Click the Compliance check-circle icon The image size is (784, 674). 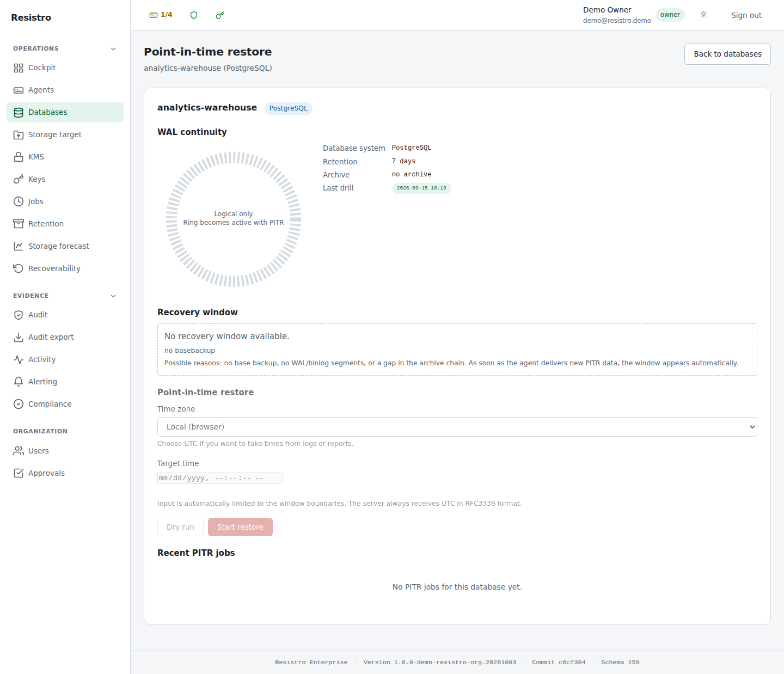point(19,405)
